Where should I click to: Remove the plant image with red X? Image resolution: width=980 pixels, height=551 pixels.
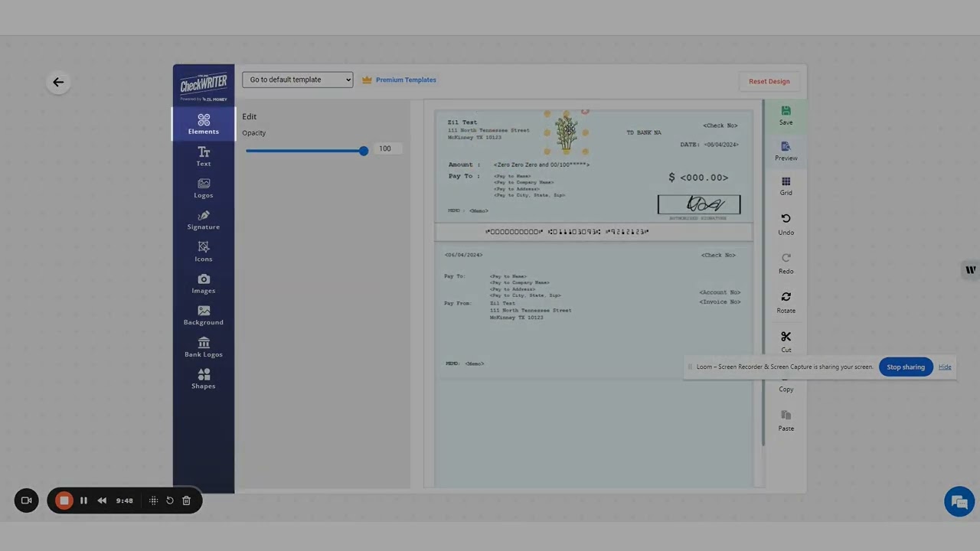click(x=585, y=112)
